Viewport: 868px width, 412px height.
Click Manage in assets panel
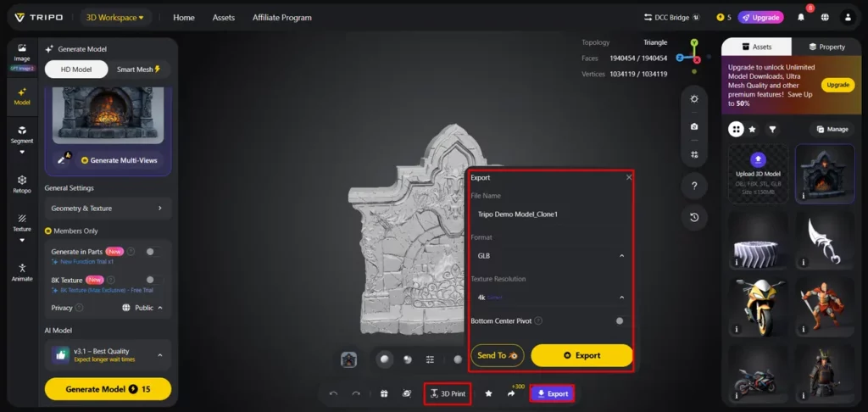click(x=832, y=129)
